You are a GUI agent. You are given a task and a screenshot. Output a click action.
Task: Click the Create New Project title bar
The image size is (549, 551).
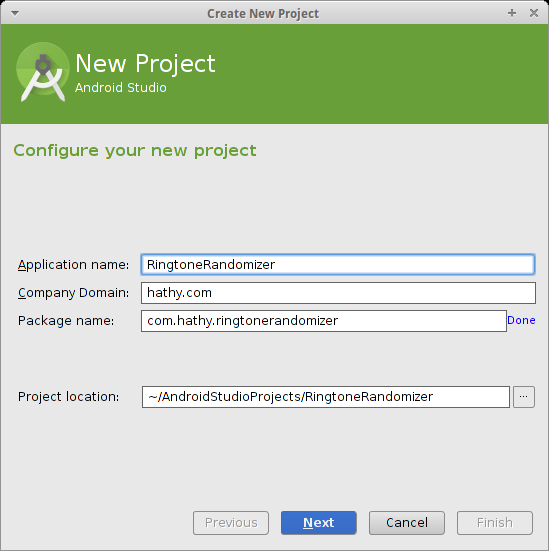coord(263,13)
